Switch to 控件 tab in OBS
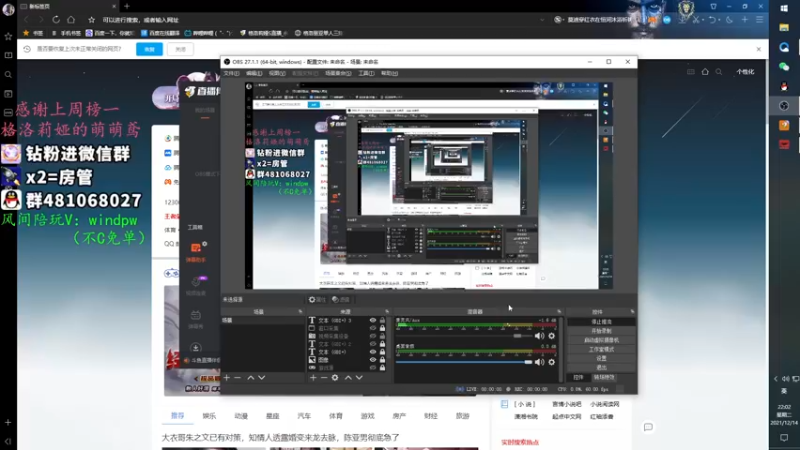 [x=578, y=378]
